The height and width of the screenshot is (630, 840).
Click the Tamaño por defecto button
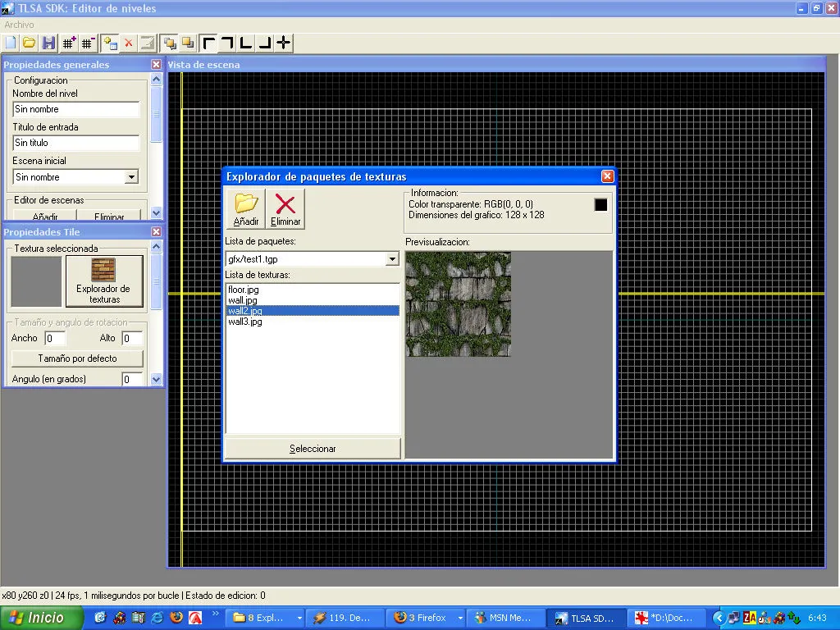77,358
